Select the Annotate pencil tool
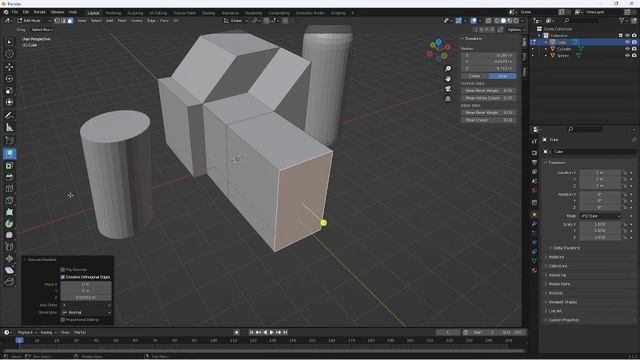Viewport: 640px width, 360px height. [9, 115]
